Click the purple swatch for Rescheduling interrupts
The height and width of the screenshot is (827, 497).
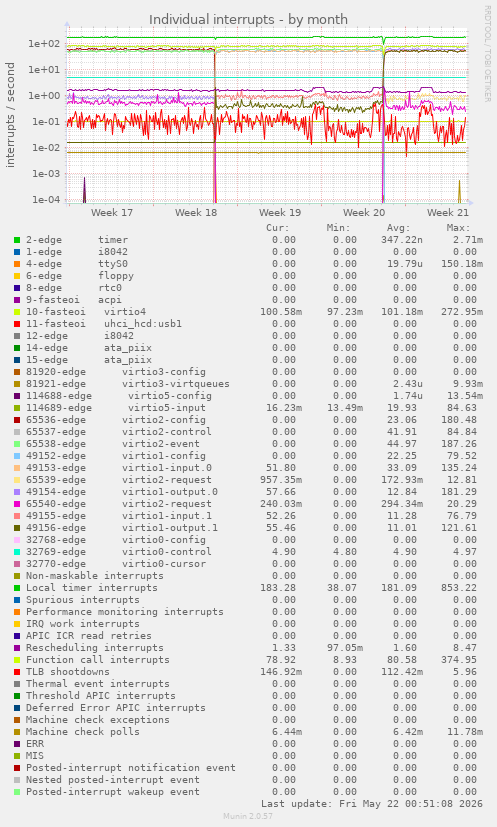pyautogui.click(x=17, y=648)
